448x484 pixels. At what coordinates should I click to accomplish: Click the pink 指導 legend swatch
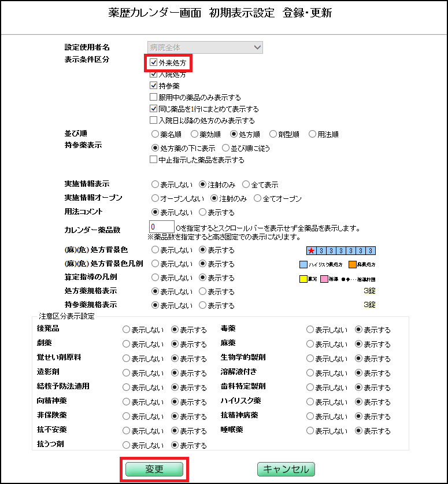(x=324, y=279)
